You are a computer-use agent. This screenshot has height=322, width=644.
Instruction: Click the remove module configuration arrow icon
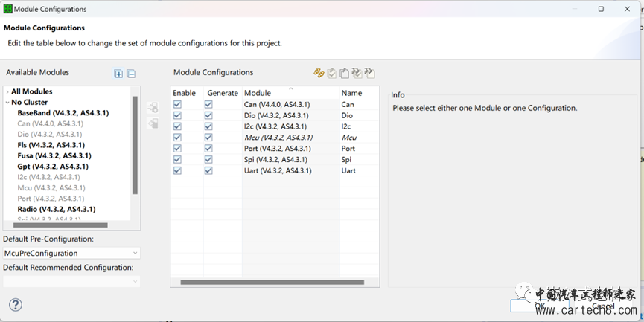[x=153, y=123]
